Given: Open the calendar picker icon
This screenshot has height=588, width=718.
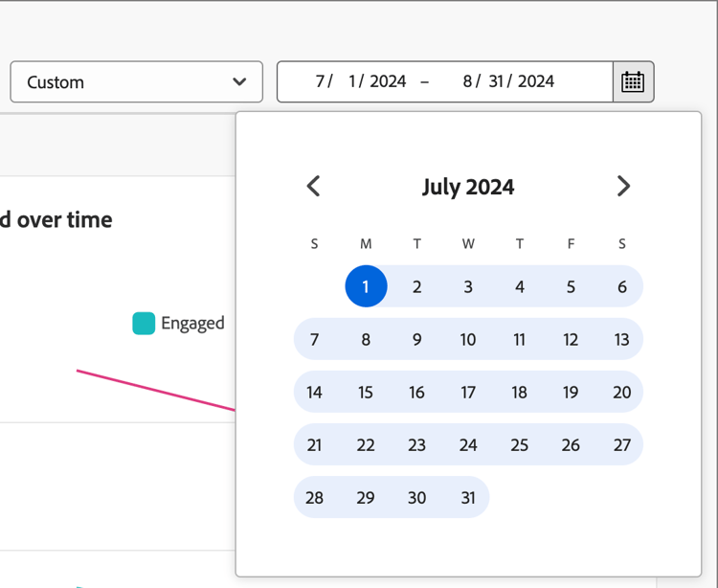Looking at the screenshot, I should coord(633,82).
